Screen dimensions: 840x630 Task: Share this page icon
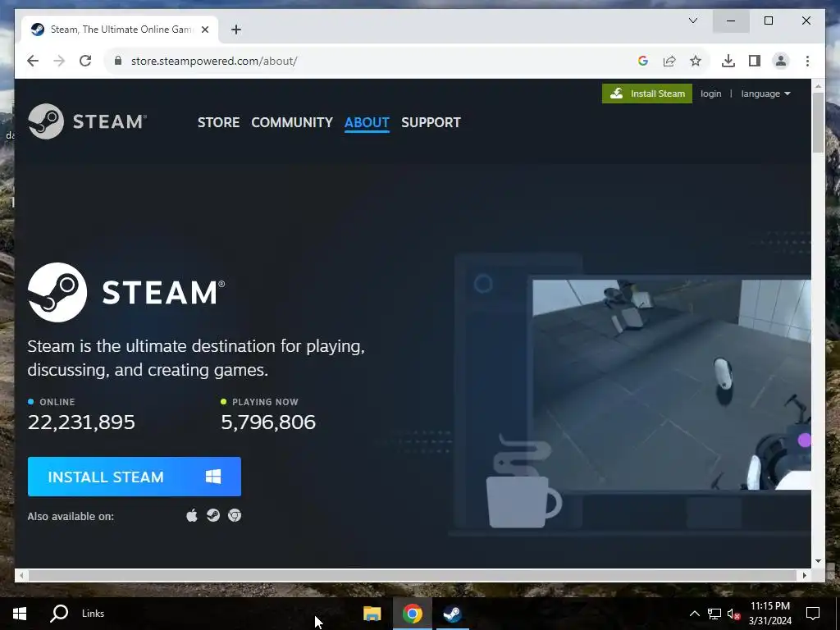(x=669, y=61)
